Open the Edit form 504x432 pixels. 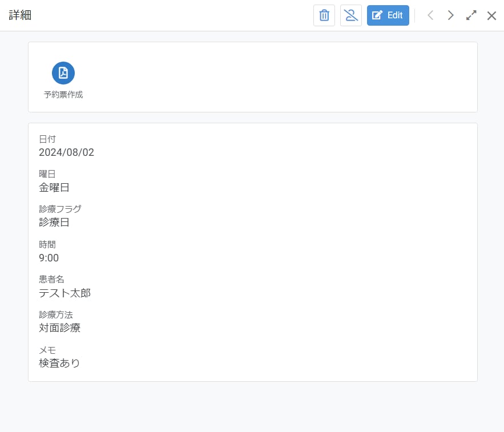pos(388,15)
